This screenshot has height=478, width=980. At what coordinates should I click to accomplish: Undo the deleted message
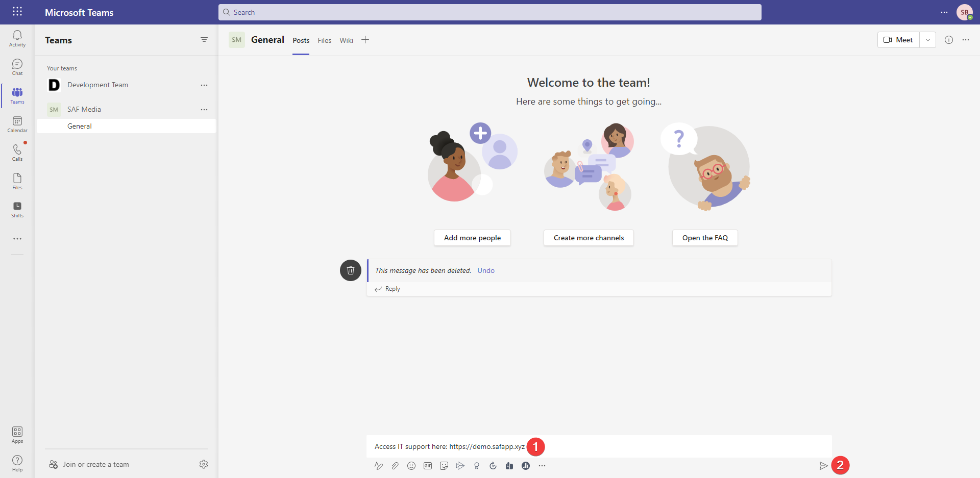(x=486, y=270)
